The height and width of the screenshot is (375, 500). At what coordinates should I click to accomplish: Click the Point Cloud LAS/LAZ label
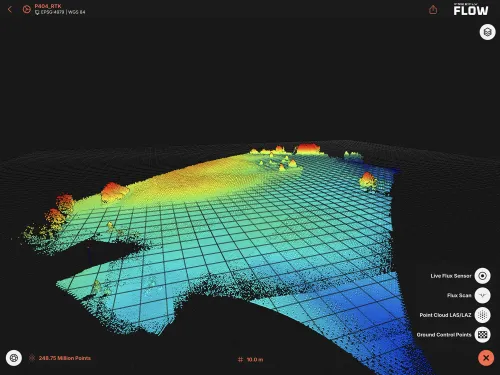[x=445, y=315]
